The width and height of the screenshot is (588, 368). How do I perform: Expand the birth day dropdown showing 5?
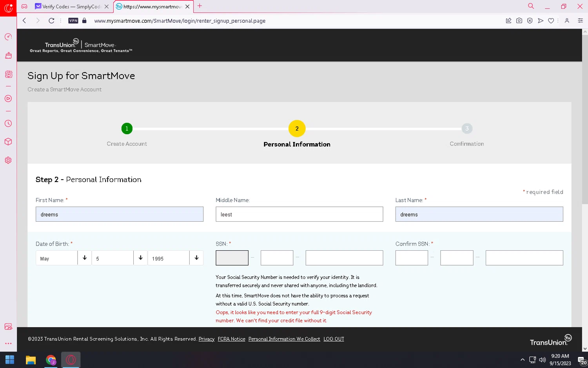point(120,258)
